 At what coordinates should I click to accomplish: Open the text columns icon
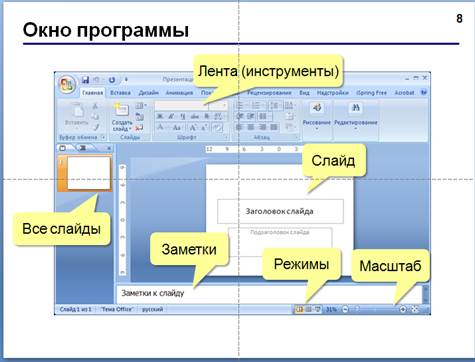264,116
